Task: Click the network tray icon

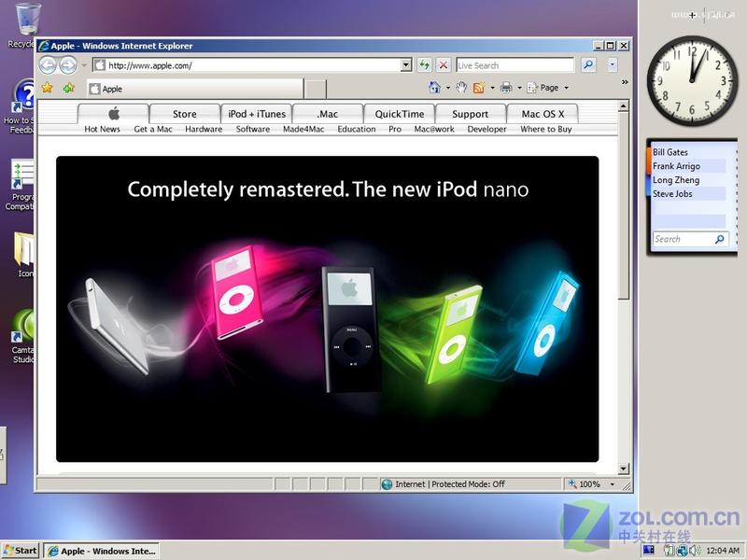Action: 683,550
